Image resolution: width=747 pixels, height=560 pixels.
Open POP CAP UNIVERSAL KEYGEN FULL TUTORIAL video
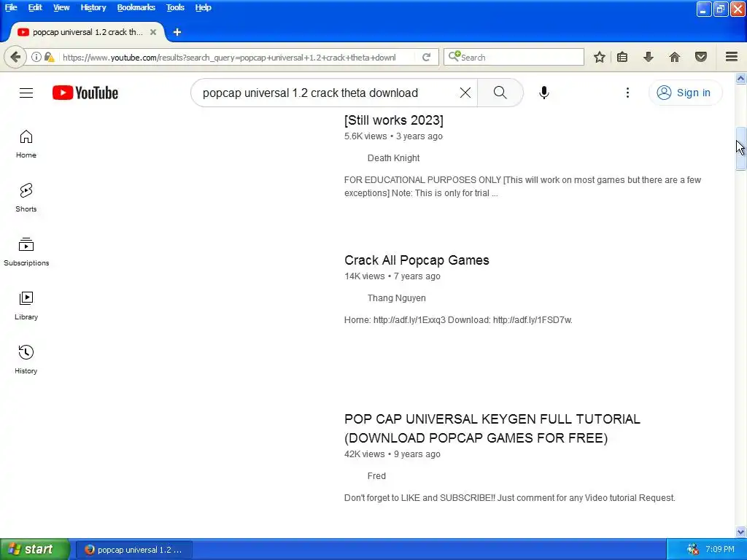(492, 429)
